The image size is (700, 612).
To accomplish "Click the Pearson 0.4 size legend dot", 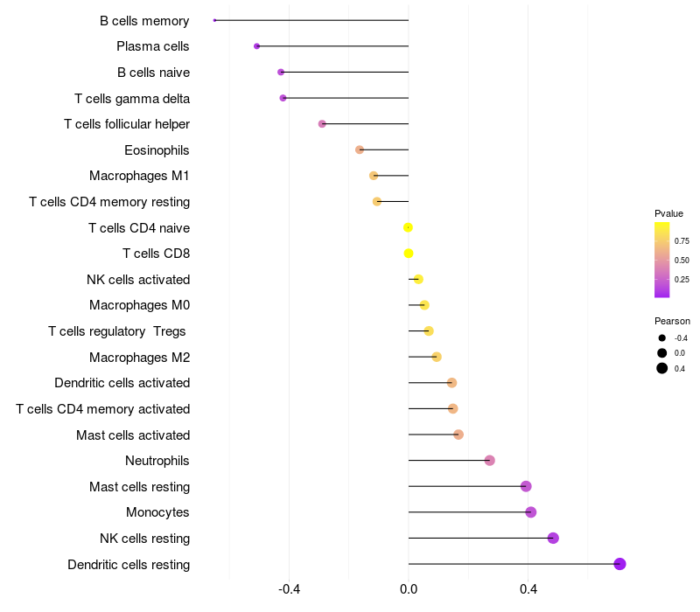I will point(662,368).
